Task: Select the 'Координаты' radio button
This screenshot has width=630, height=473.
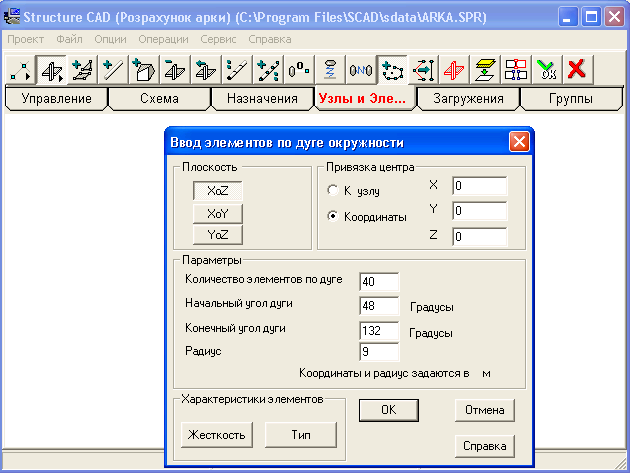Action: click(333, 216)
